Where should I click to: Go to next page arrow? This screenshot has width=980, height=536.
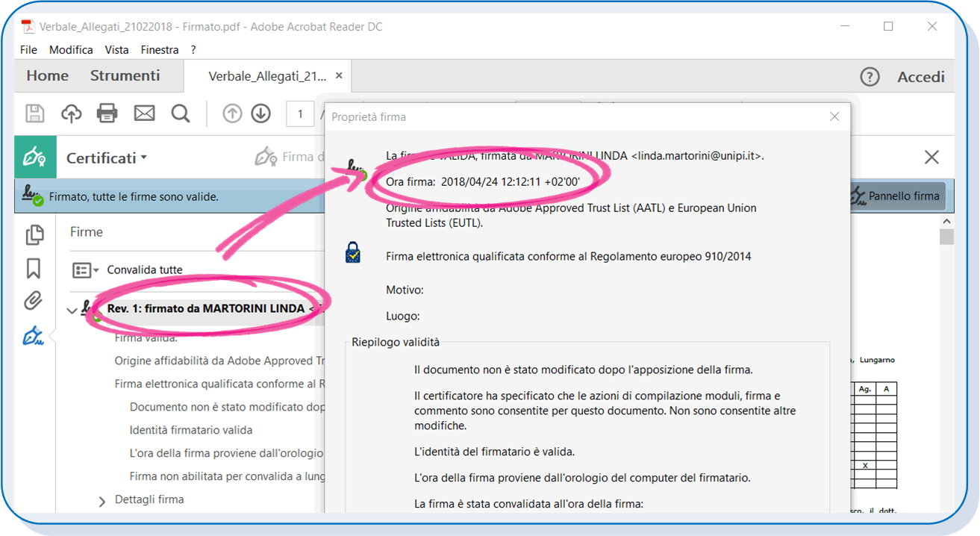coord(260,113)
